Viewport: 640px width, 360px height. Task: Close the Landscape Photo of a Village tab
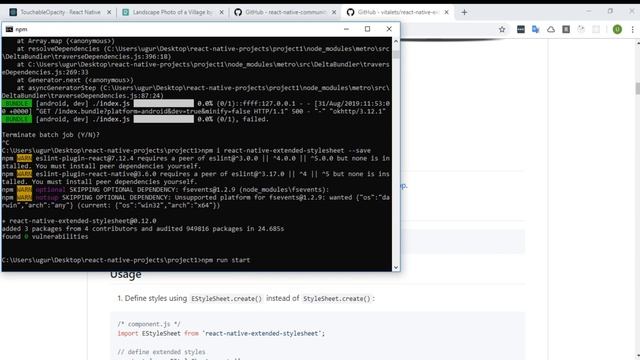tap(222, 12)
